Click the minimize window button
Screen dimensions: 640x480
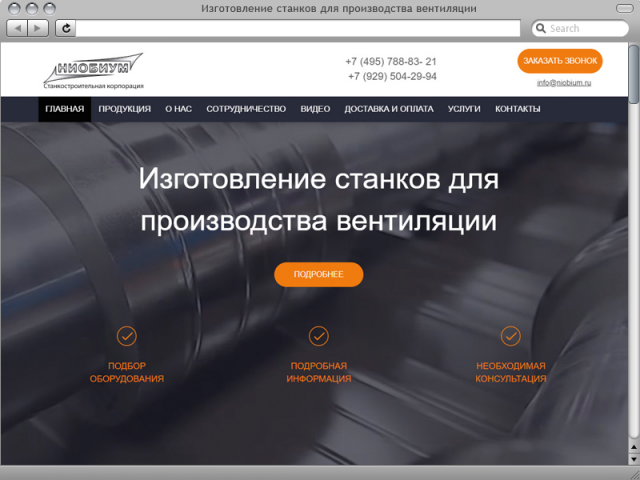pyautogui.click(x=32, y=9)
